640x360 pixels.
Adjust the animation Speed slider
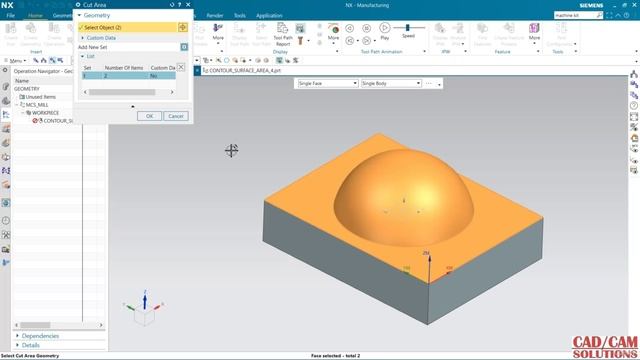[408, 28]
